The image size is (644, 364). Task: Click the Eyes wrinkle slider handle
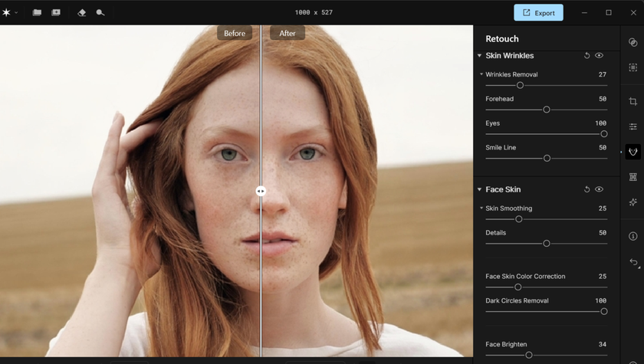(604, 134)
